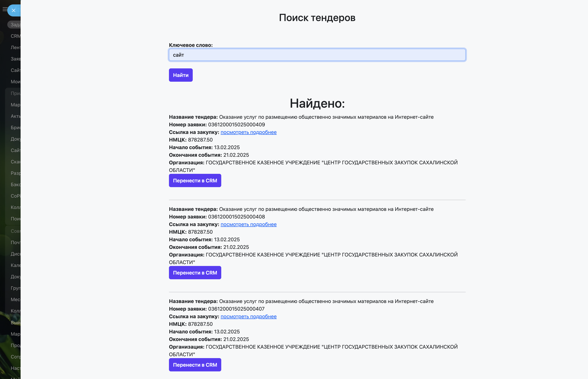The width and height of the screenshot is (588, 379).
Task: Open Настройки in the left sidebar
Action: point(15,368)
